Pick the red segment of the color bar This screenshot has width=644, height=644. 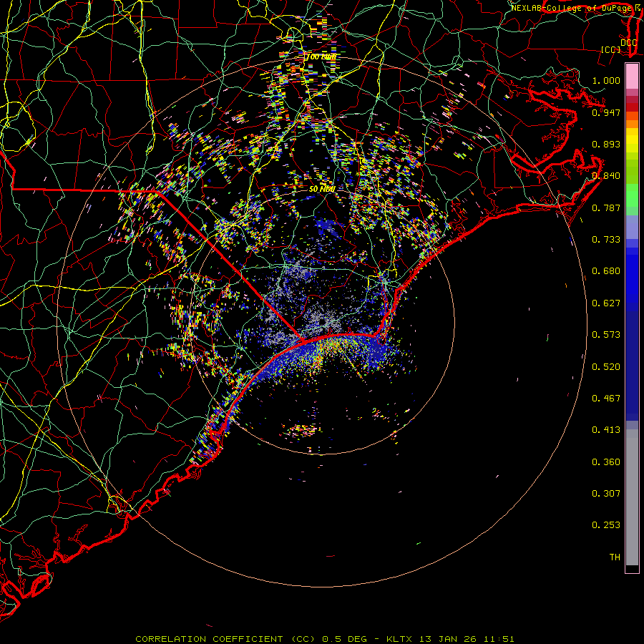point(632,107)
